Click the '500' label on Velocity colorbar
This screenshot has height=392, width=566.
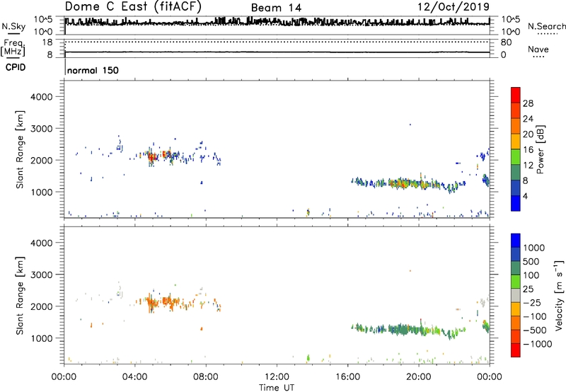point(533,262)
